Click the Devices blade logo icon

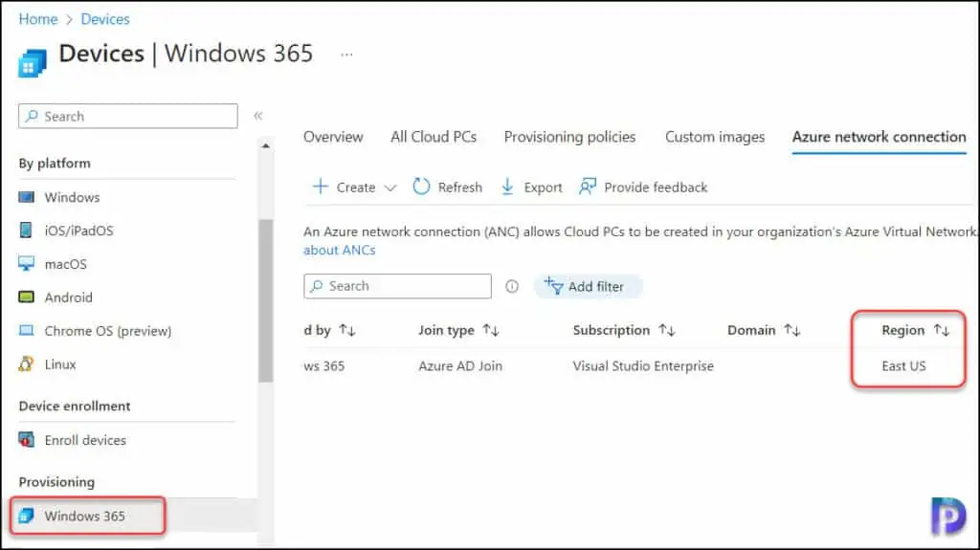(x=33, y=63)
